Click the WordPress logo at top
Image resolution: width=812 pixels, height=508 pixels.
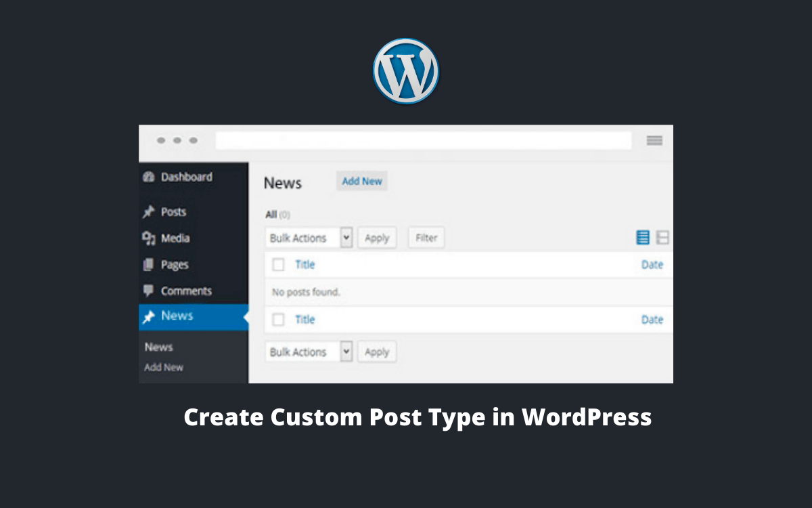pyautogui.click(x=406, y=71)
